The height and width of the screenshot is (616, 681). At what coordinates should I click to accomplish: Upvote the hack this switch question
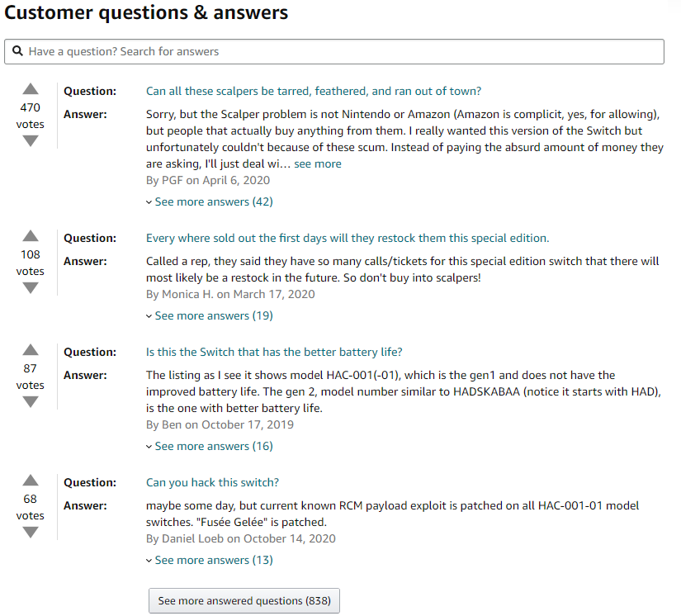point(31,481)
